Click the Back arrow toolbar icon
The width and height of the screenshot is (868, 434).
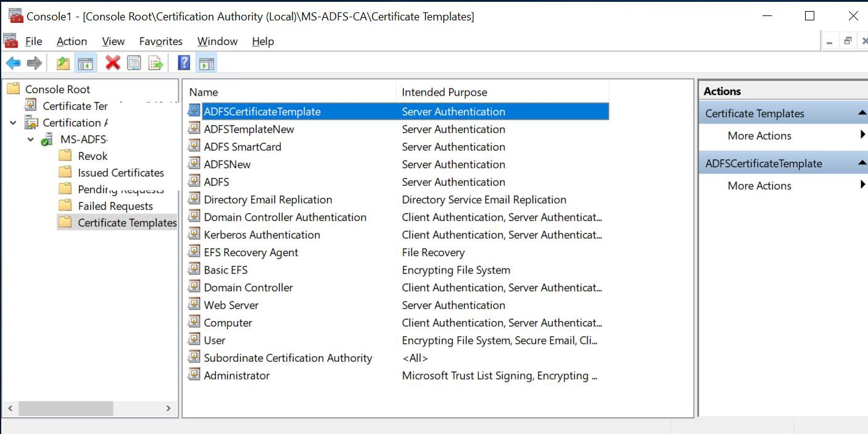[x=13, y=62]
